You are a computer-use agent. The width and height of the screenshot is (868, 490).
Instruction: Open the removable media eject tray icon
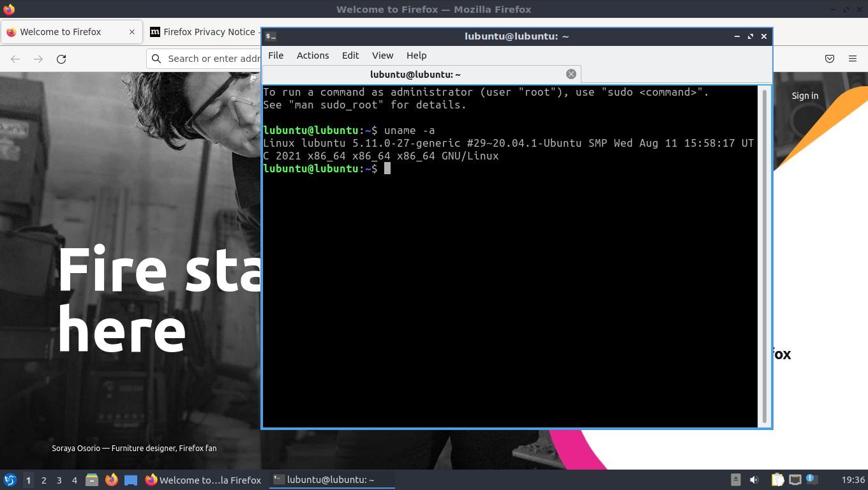click(x=735, y=480)
